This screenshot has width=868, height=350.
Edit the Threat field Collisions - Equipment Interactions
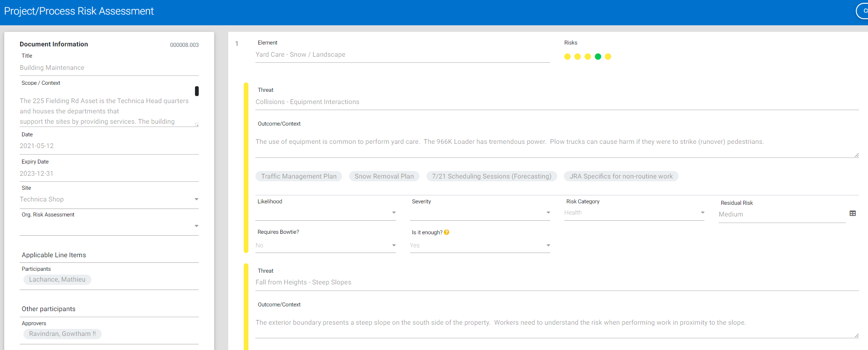click(557, 102)
